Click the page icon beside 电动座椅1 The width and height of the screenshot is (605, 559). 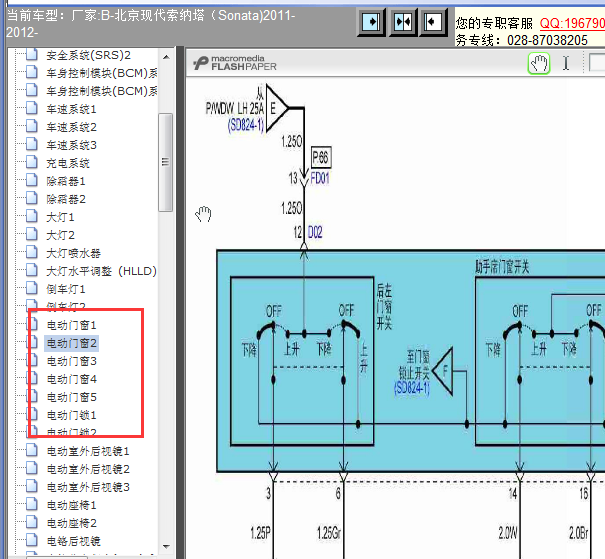point(32,505)
